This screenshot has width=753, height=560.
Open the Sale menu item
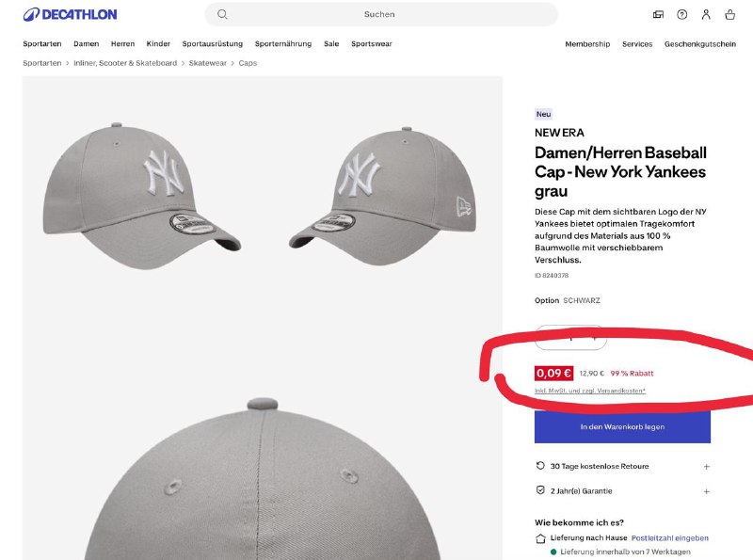point(331,44)
